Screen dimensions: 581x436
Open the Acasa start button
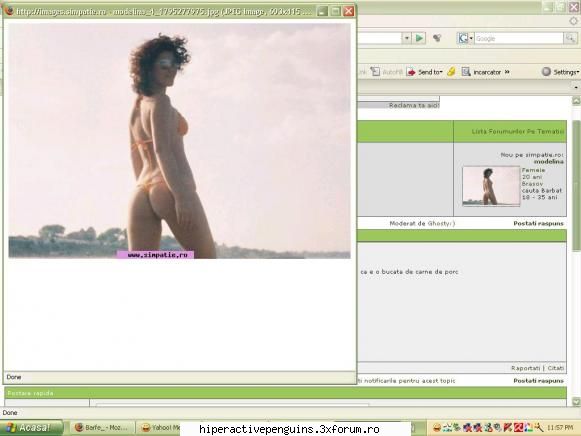pos(31,428)
